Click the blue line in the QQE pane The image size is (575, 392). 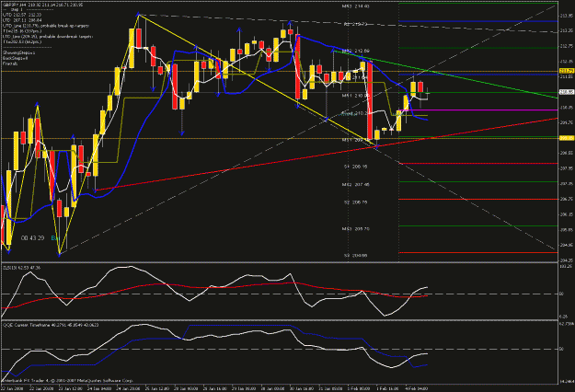tap(238, 326)
